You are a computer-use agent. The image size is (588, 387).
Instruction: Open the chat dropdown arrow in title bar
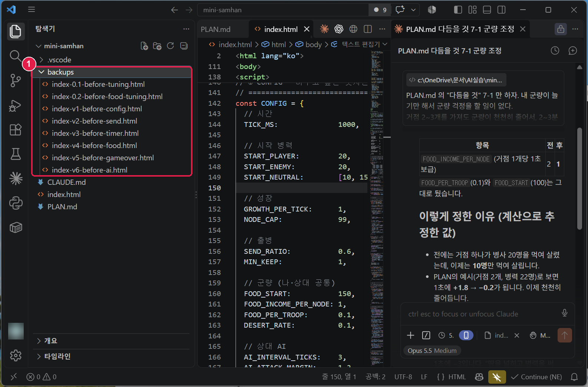point(413,10)
